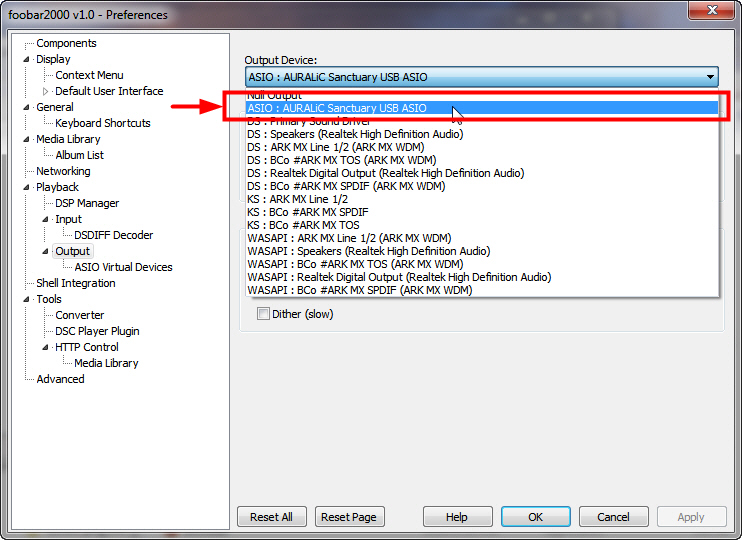Collapse the Display tree node
Viewport: 742px width, 540px height.
(x=26, y=59)
